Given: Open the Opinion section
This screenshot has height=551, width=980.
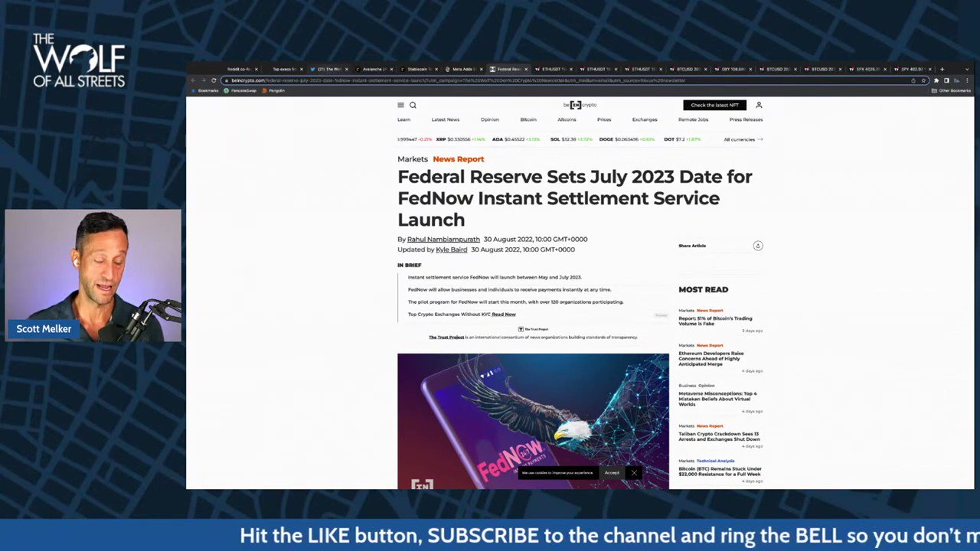Looking at the screenshot, I should (489, 119).
